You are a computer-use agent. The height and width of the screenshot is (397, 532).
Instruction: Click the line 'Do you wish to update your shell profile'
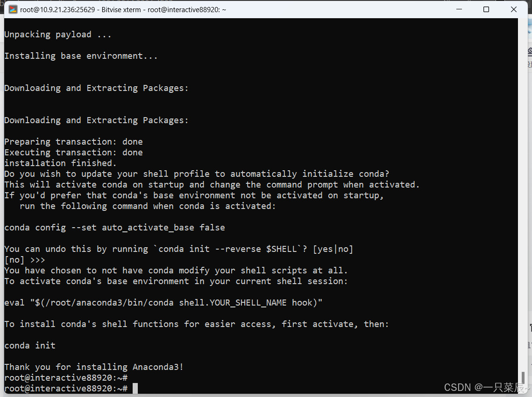click(x=197, y=174)
